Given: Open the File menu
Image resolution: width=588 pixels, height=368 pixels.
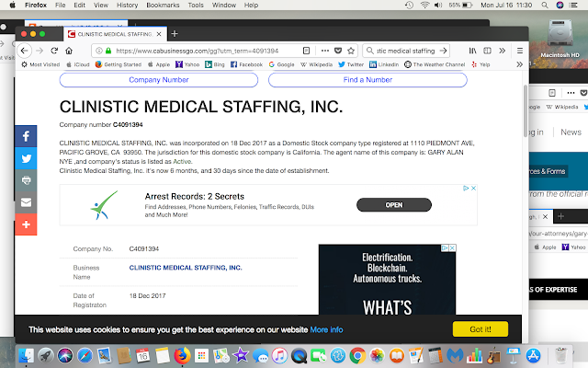Looking at the screenshot, I should coord(60,5).
